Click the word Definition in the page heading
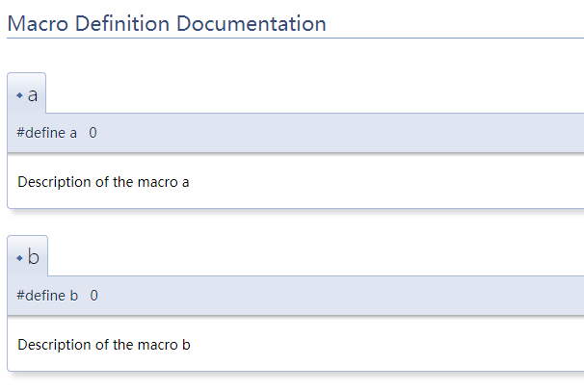The width and height of the screenshot is (584, 392). (x=129, y=23)
